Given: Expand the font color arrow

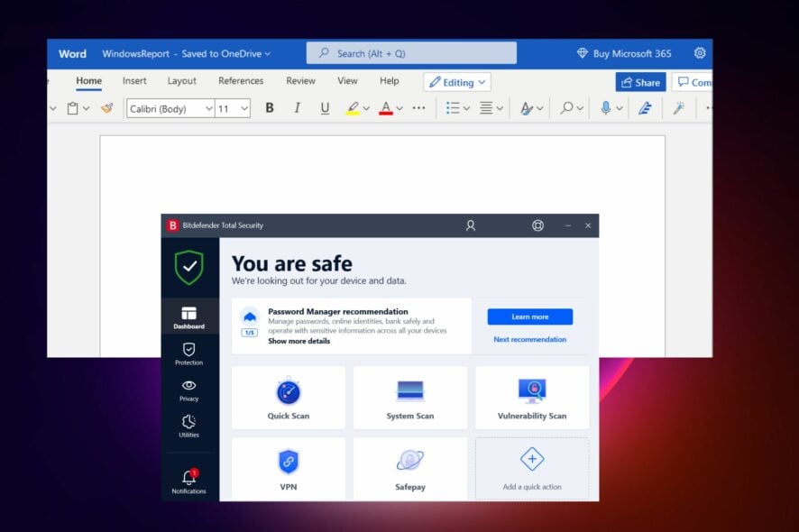Looking at the screenshot, I should (x=399, y=108).
